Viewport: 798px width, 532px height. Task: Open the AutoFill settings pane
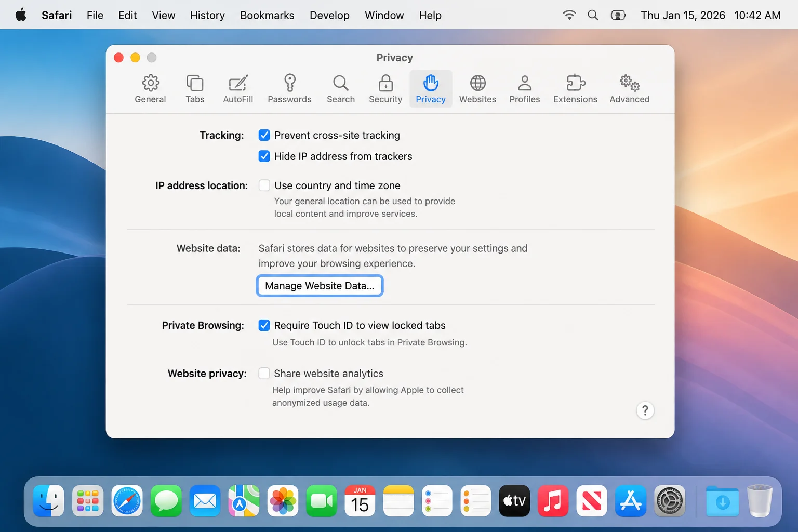(x=238, y=89)
